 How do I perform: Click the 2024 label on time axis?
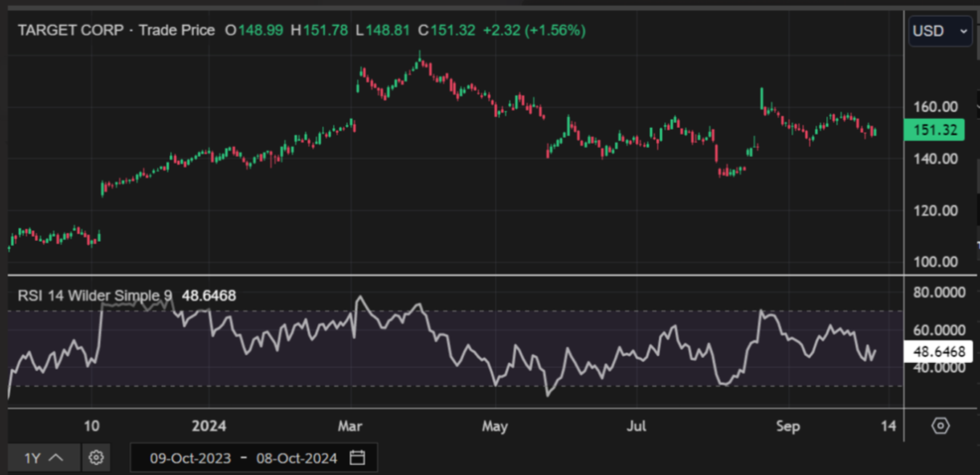click(x=210, y=426)
